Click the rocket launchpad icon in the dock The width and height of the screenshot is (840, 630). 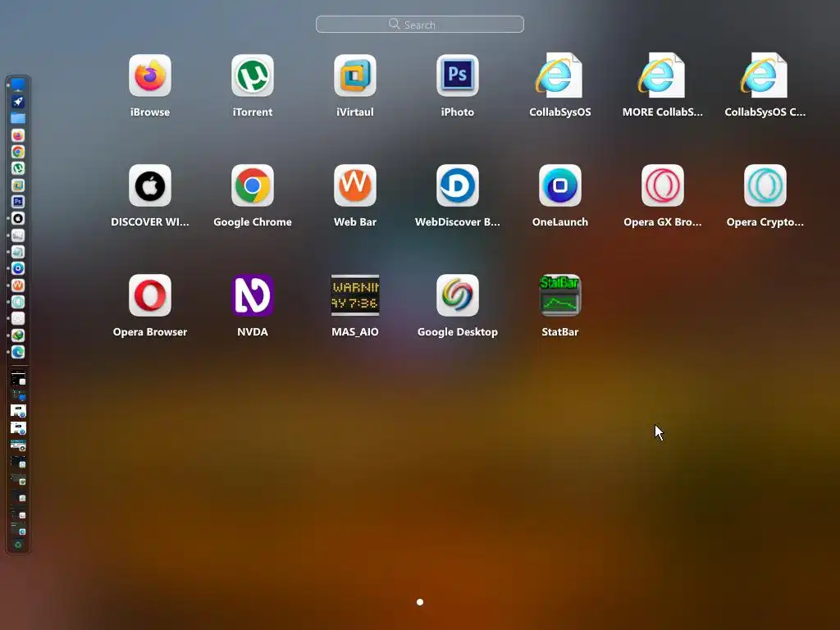tap(18, 101)
